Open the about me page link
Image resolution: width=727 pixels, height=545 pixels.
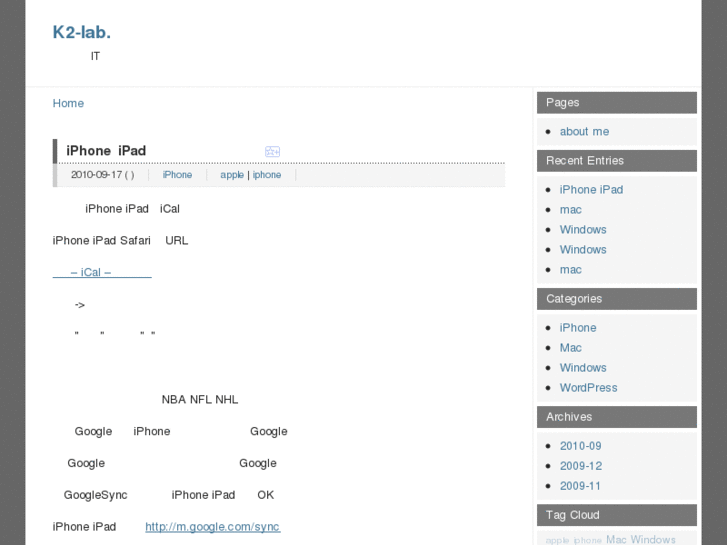point(584,132)
